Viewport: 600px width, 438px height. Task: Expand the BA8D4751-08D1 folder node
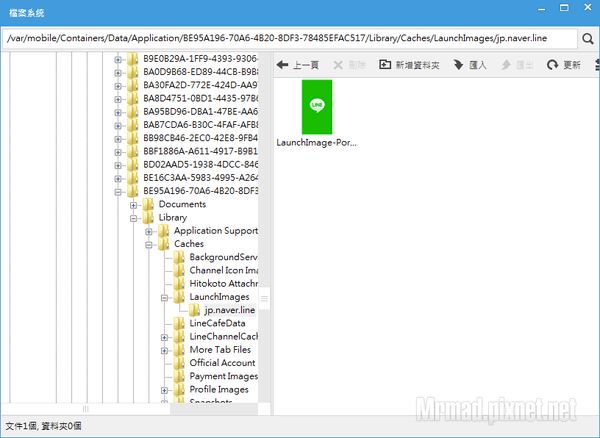pos(118,99)
